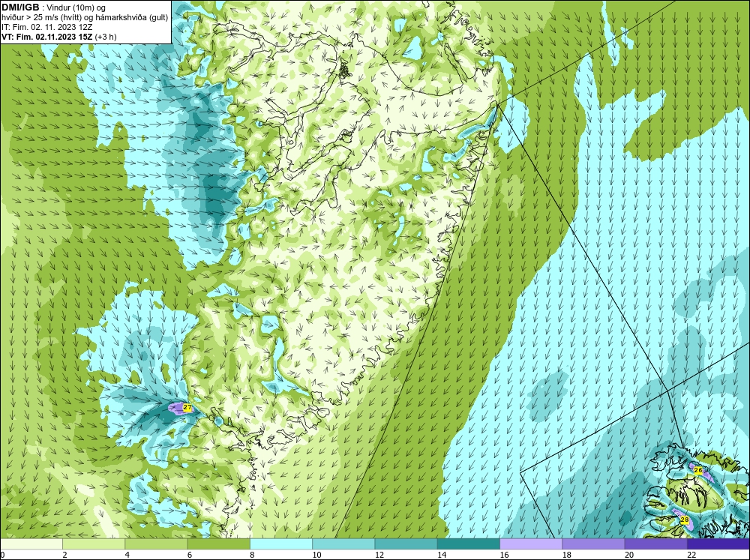This screenshot has height=560, width=750.
Task: Click the yellow gust label '28'
Action: click(685, 520)
